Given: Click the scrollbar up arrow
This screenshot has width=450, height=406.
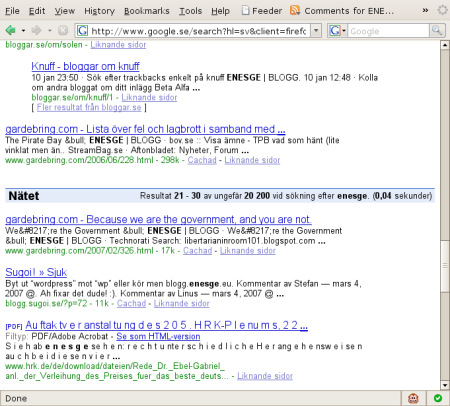Looking at the screenshot, I should coord(445,45).
